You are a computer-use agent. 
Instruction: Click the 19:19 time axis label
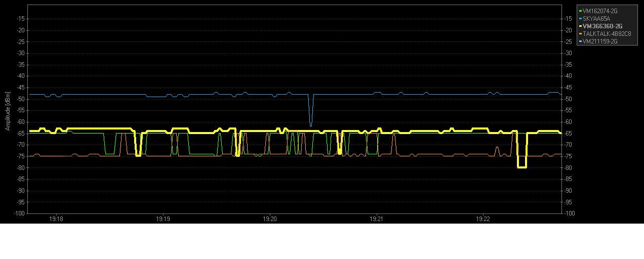163,219
